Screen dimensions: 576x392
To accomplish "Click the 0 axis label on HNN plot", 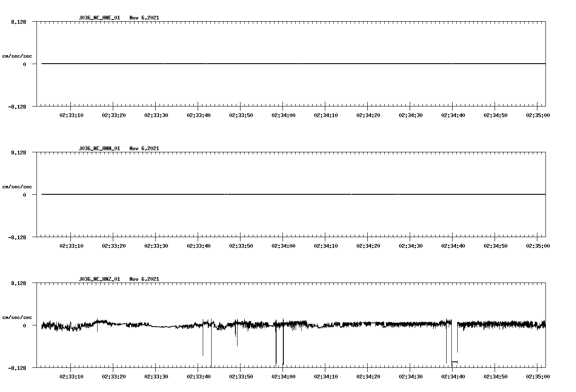I will [25, 195].
